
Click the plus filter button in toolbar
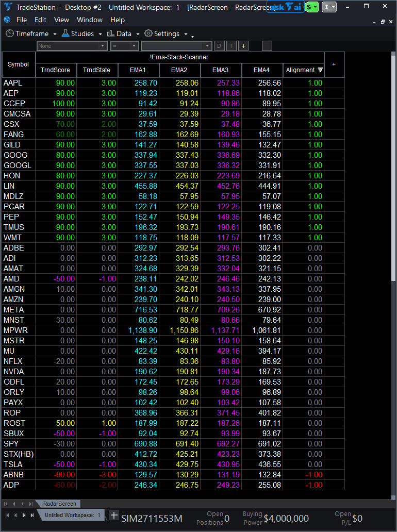pyautogui.click(x=243, y=46)
